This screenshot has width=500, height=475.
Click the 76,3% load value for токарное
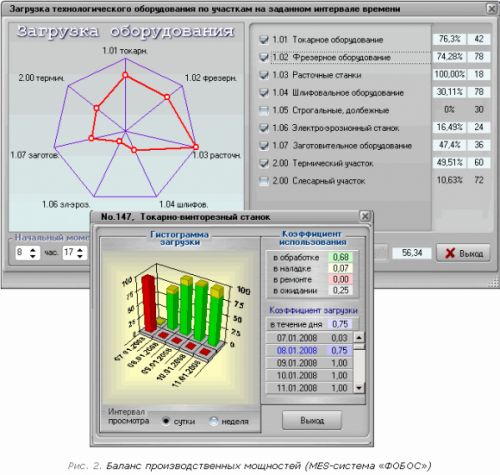(x=449, y=39)
